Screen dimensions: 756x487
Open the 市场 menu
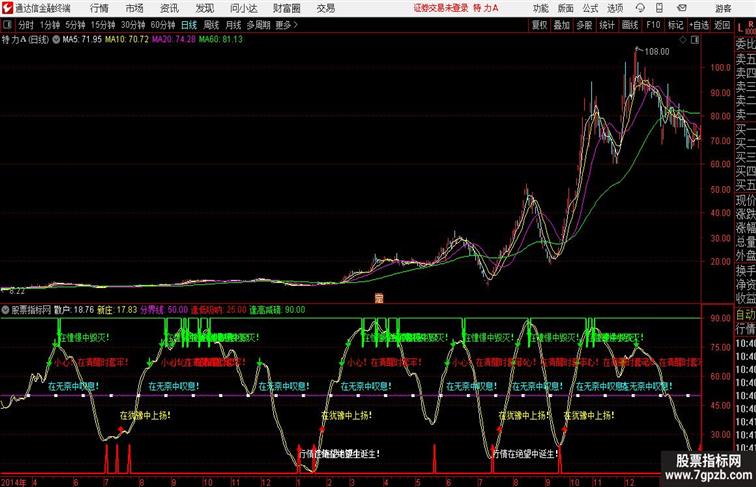pyautogui.click(x=135, y=8)
